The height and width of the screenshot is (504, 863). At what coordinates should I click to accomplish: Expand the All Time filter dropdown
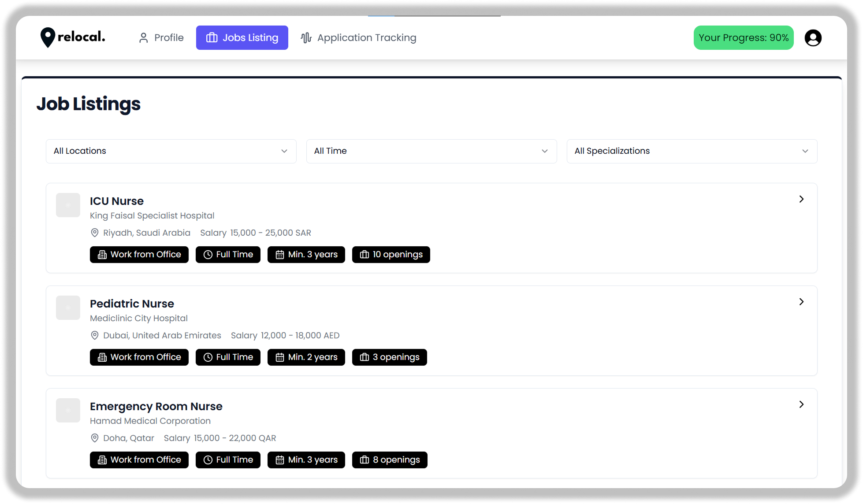(431, 151)
